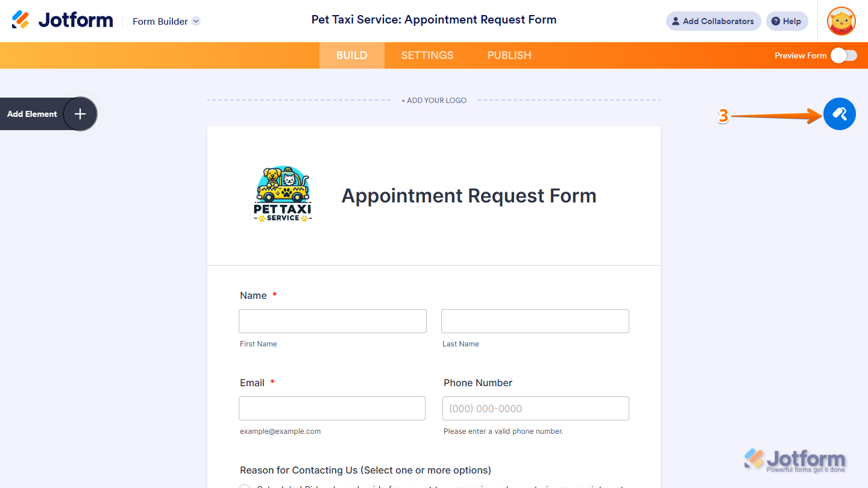The width and height of the screenshot is (868, 488).
Task: Toggle the Preview Form switch
Action: coord(843,55)
